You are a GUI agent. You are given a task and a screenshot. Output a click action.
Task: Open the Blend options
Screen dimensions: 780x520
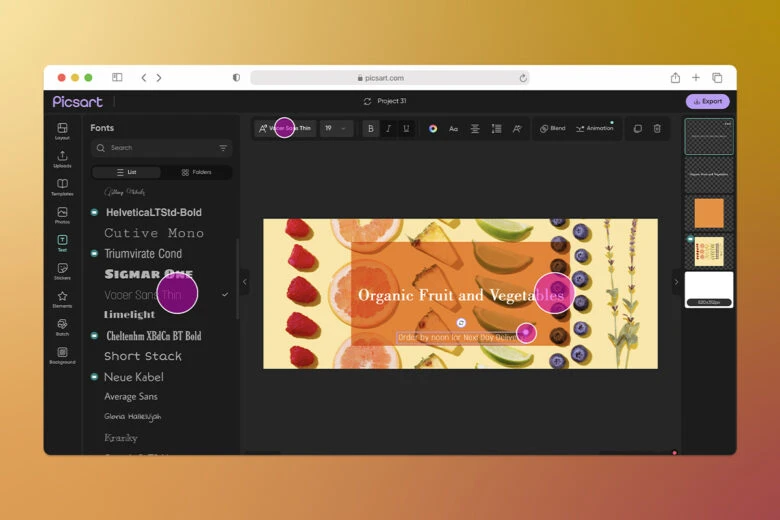tap(553, 128)
